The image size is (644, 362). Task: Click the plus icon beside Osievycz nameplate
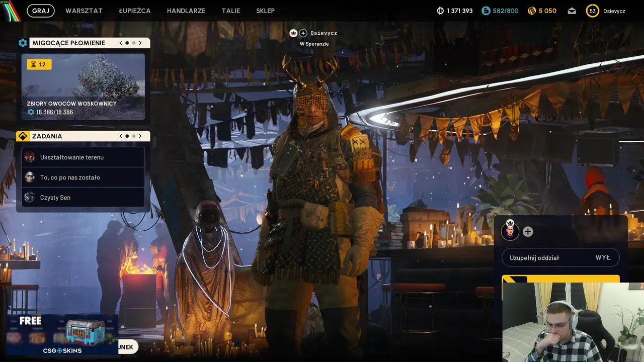(303, 33)
